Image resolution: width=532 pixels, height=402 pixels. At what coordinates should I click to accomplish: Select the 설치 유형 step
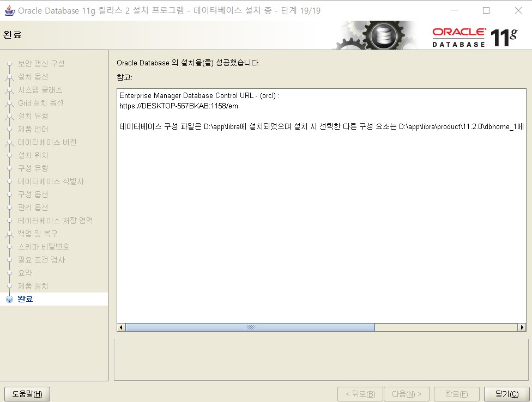click(x=33, y=116)
